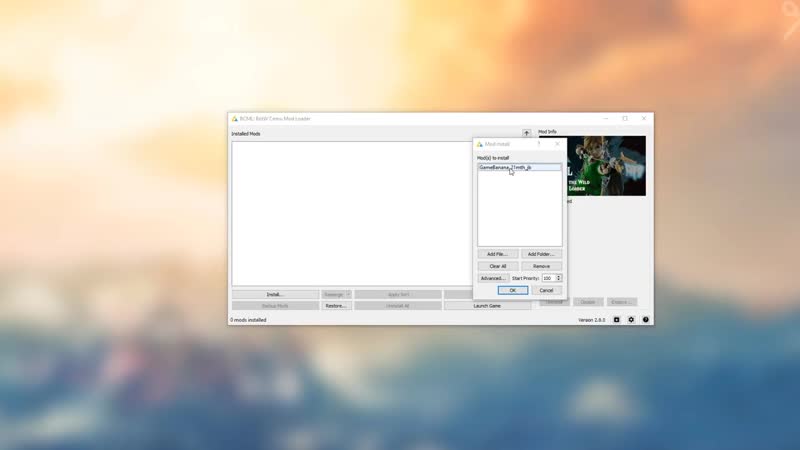800x450 pixels.
Task: Click Clear All in the install dialog
Action: (x=497, y=266)
